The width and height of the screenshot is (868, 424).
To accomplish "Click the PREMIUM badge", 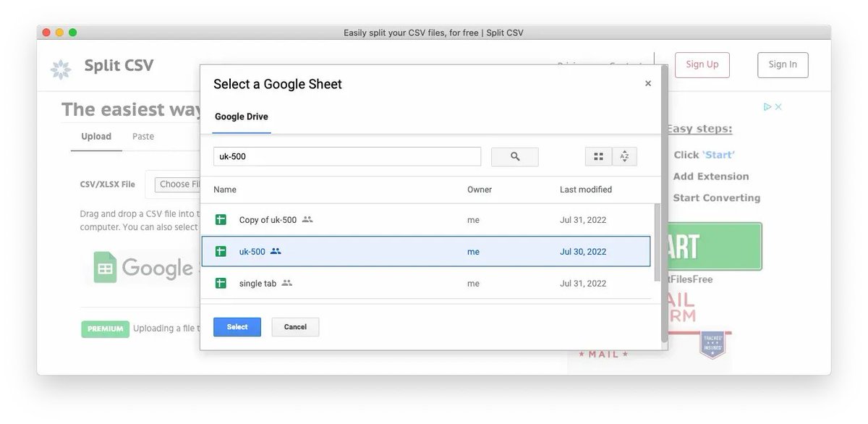I will (x=105, y=329).
